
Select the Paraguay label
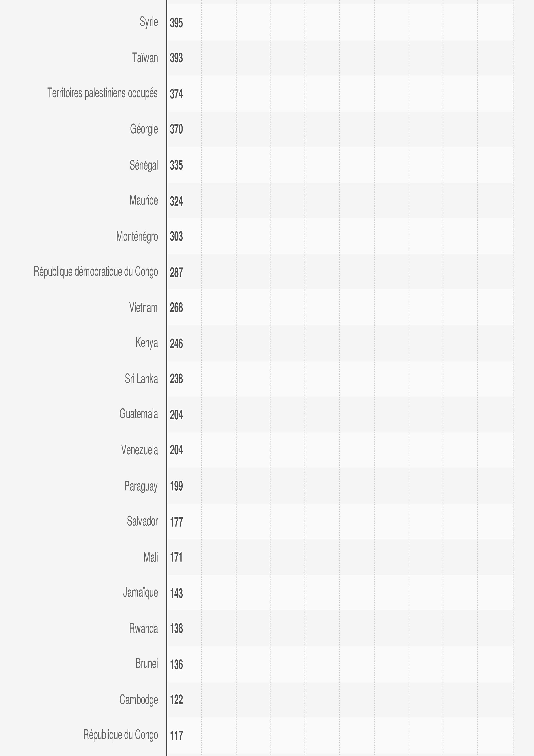[x=141, y=486]
